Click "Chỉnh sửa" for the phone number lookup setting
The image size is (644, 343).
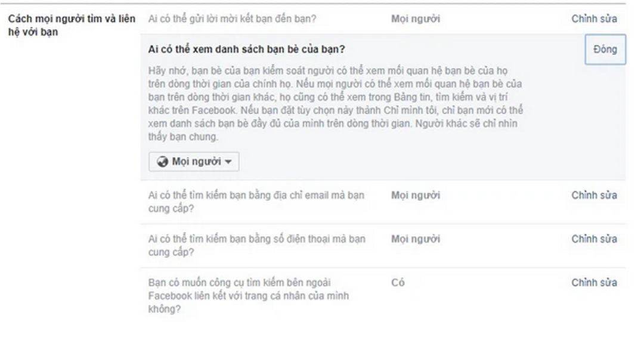coord(594,239)
